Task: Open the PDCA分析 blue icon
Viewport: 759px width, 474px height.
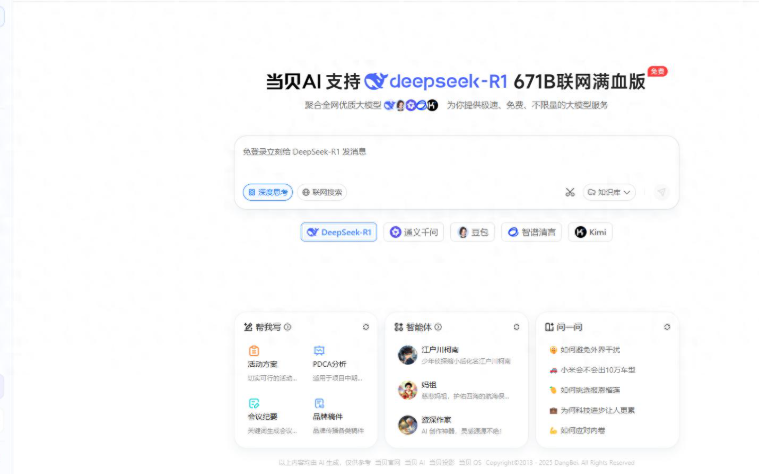Action: click(319, 351)
